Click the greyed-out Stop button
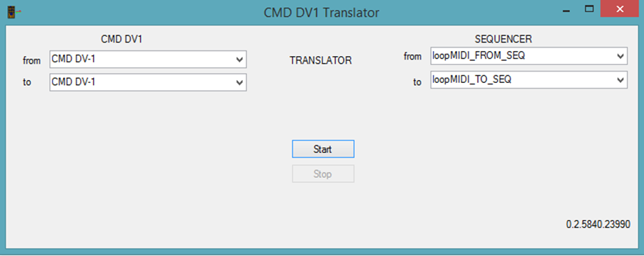 click(x=323, y=174)
